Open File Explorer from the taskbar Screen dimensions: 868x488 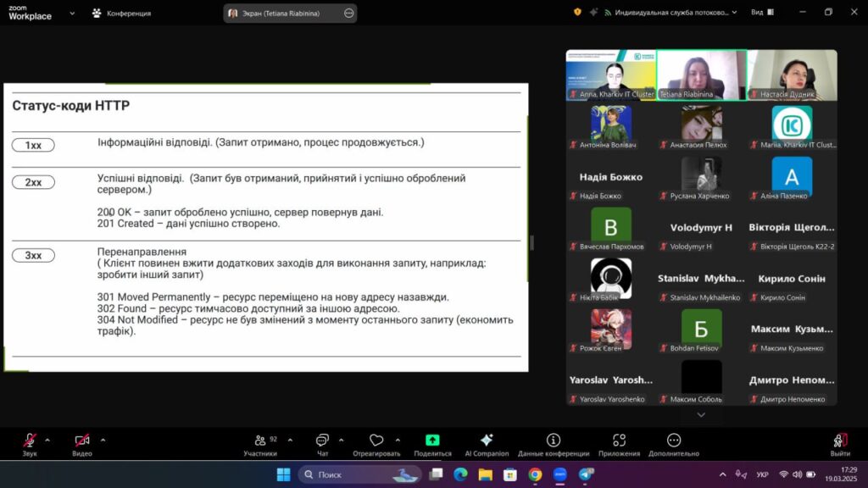(x=486, y=474)
